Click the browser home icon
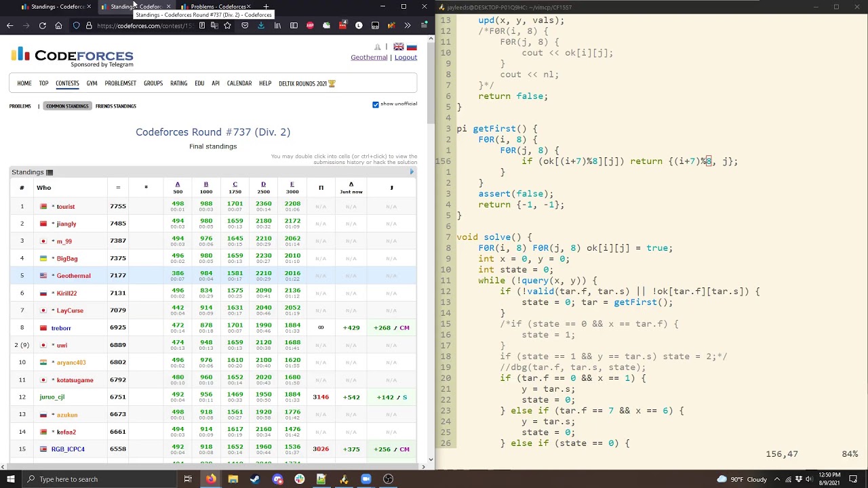 (x=58, y=26)
